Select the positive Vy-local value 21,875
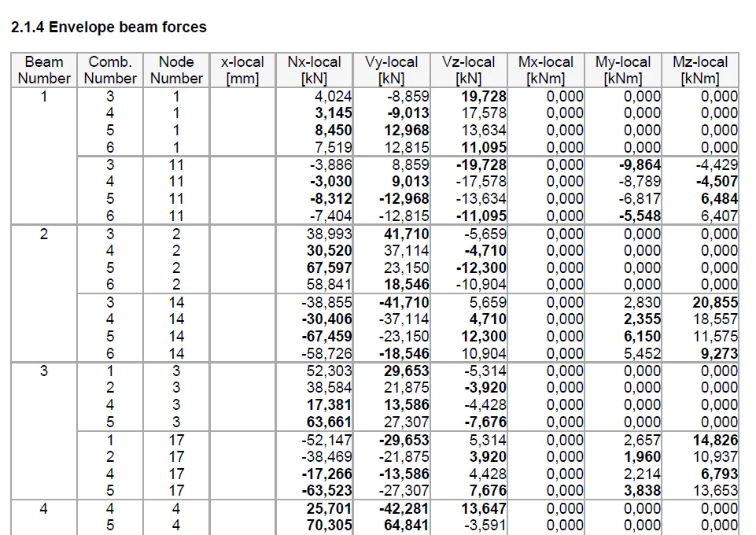Viewport: 756px width, 535px height. click(407, 388)
